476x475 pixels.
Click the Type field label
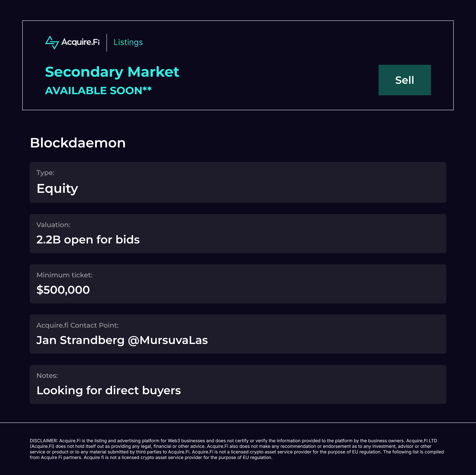click(x=45, y=173)
